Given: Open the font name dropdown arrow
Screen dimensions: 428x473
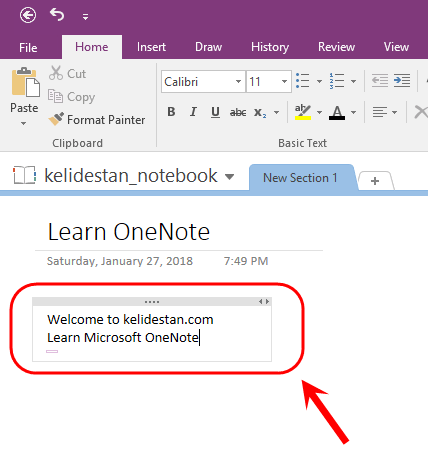Looking at the screenshot, I should point(238,81).
